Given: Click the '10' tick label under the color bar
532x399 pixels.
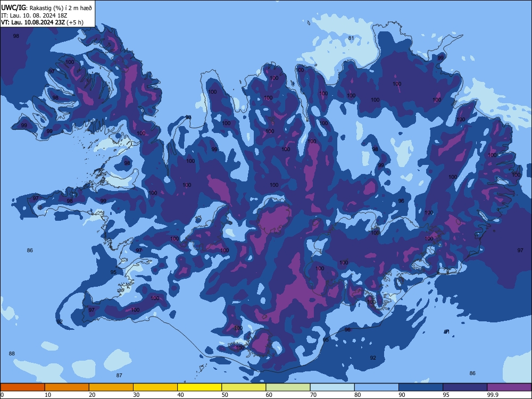Looking at the screenshot, I should 48,395.
